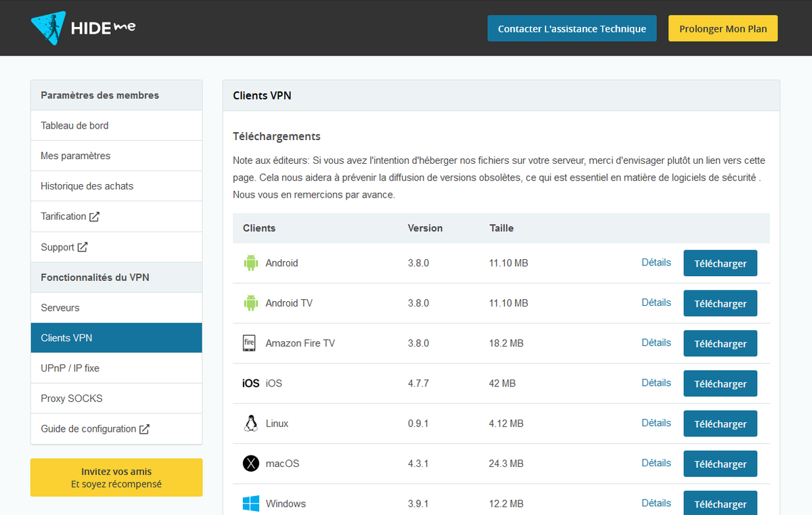Click the Android client name

pos(281,263)
